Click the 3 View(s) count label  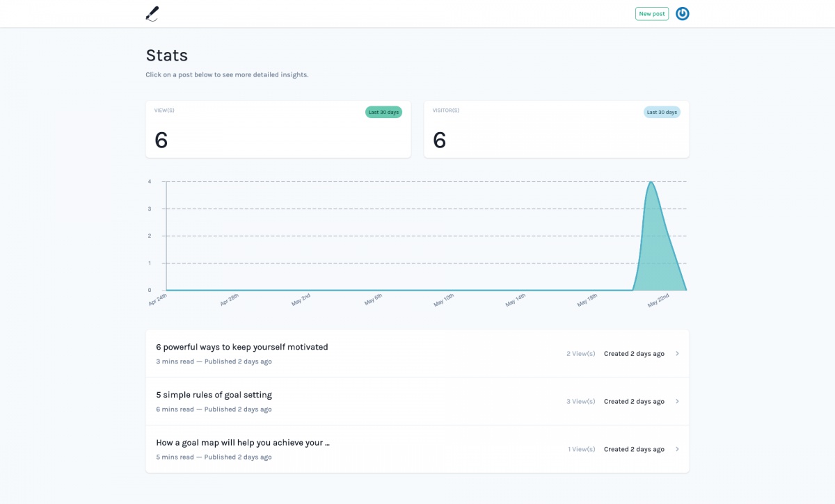580,401
